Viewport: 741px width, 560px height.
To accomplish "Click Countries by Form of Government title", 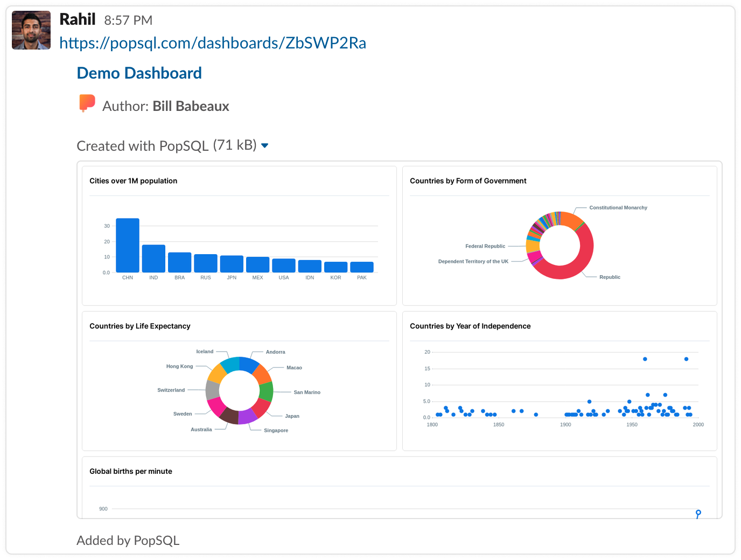I will point(468,181).
